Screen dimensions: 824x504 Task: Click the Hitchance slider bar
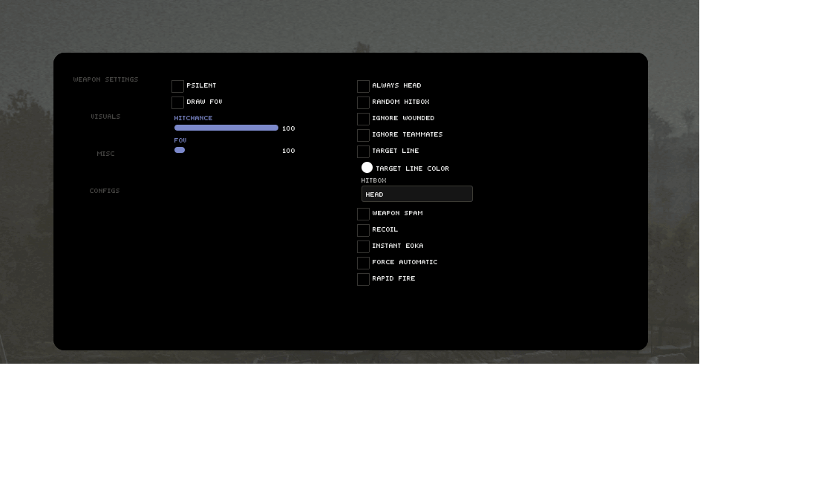pos(226,128)
